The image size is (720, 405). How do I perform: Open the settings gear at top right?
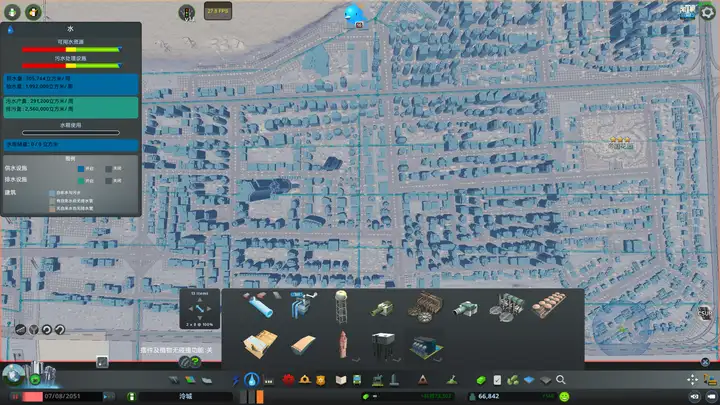[x=708, y=12]
